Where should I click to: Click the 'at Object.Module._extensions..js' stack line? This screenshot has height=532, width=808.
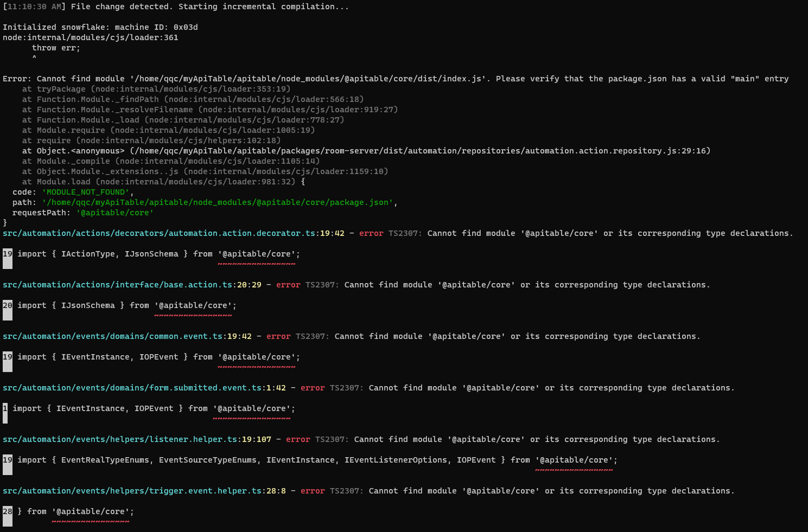205,171
